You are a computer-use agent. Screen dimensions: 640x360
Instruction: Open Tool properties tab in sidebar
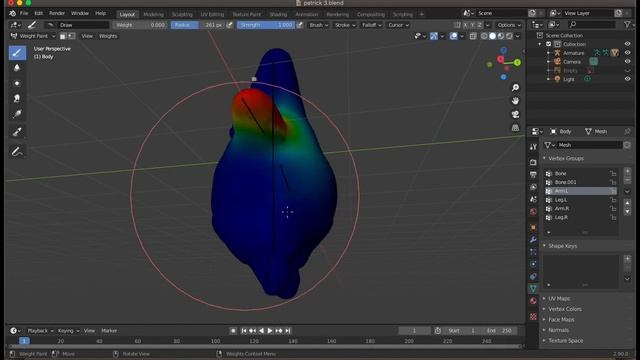click(x=533, y=147)
